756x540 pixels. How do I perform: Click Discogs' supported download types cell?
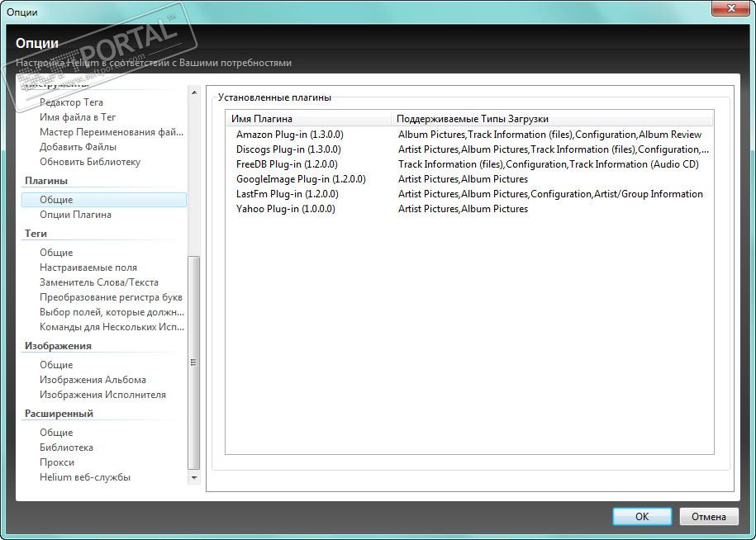tap(554, 149)
